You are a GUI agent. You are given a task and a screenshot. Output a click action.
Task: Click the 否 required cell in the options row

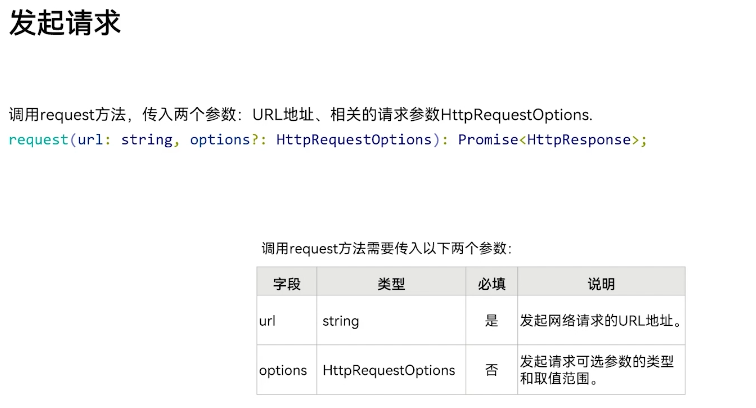(491, 370)
